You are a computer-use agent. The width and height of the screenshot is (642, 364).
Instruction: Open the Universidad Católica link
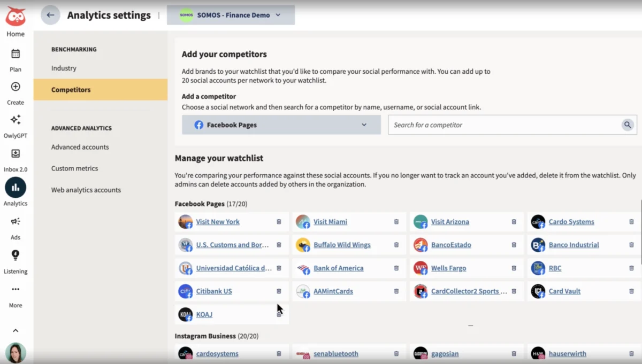[x=234, y=268]
